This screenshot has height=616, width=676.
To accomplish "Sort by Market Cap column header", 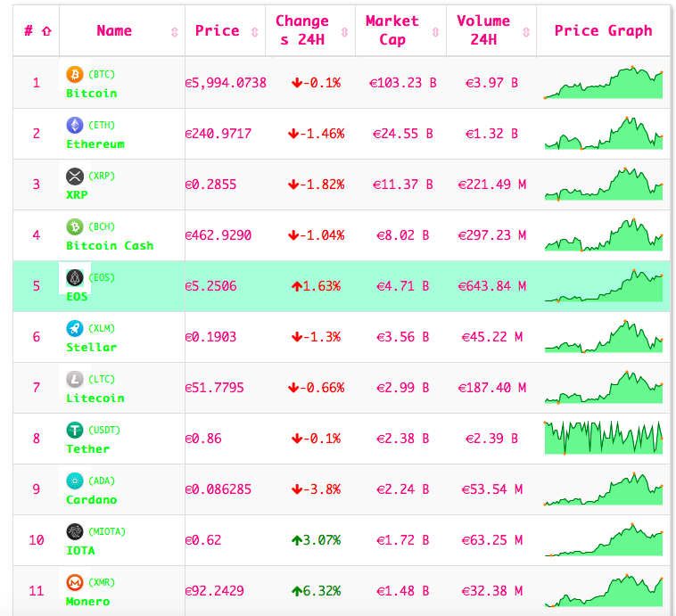I will click(392, 30).
